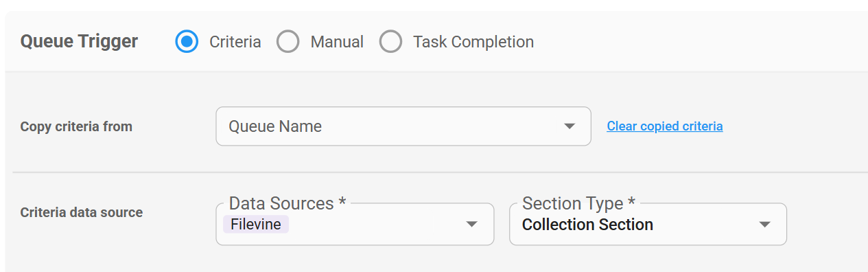Click the Data Sources field label

click(x=288, y=203)
